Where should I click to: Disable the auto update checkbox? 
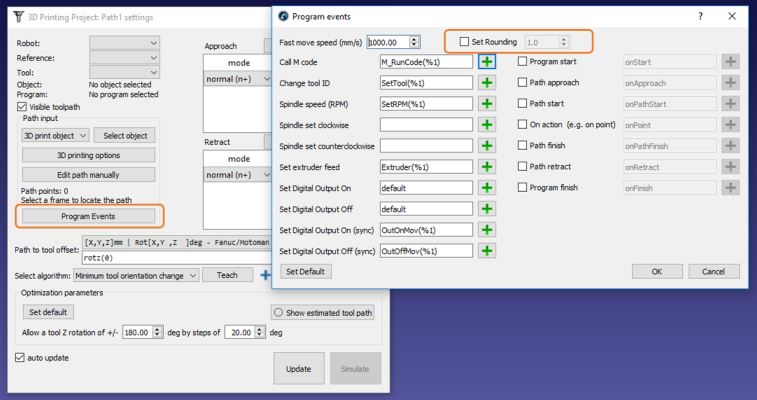(21, 357)
